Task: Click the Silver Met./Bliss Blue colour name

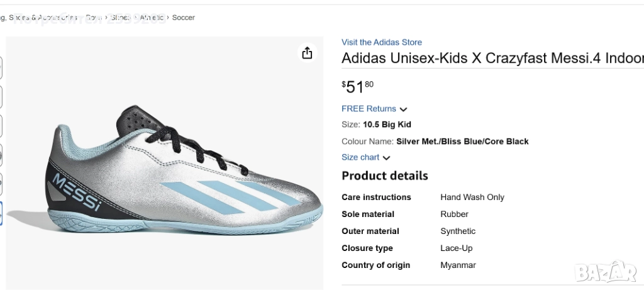Action: pos(462,142)
